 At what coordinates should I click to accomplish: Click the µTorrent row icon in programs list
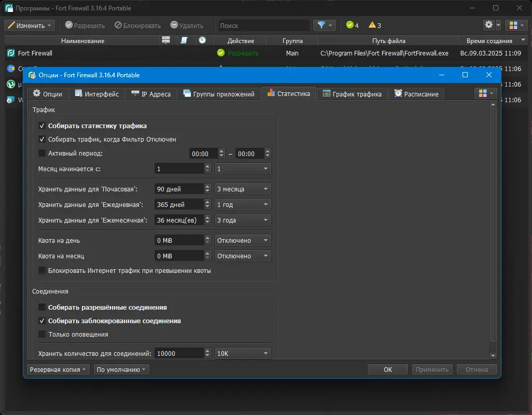[x=11, y=84]
